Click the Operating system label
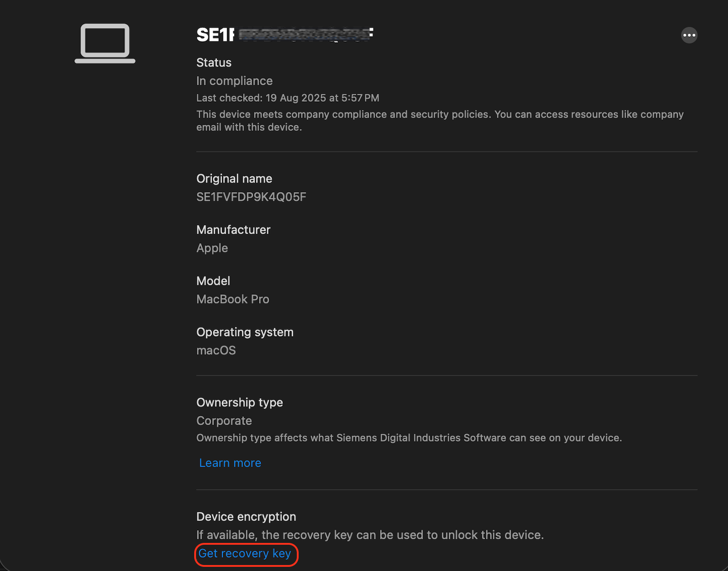The height and width of the screenshot is (571, 728). (245, 332)
